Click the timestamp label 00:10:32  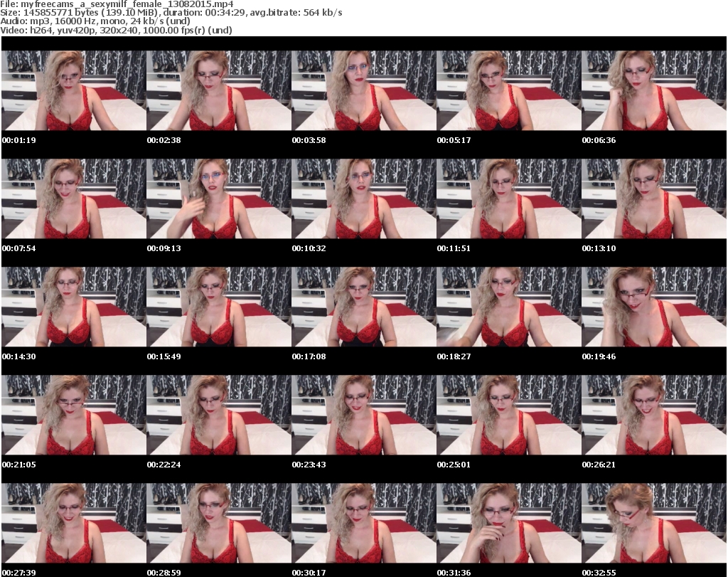(309, 248)
